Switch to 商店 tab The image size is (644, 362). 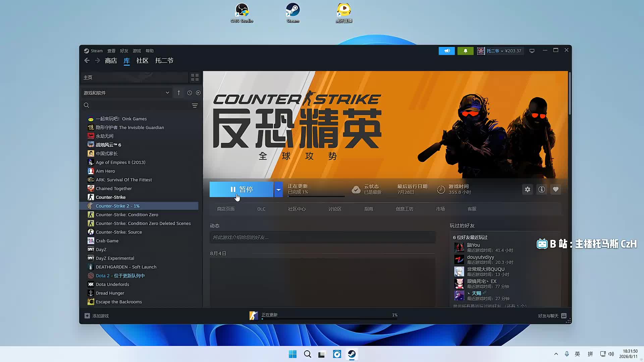[111, 61]
